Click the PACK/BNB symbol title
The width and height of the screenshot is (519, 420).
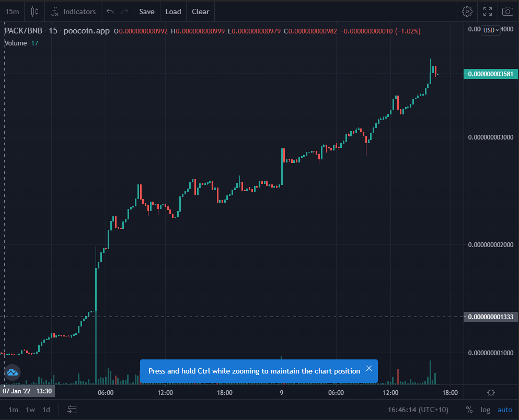pos(24,31)
